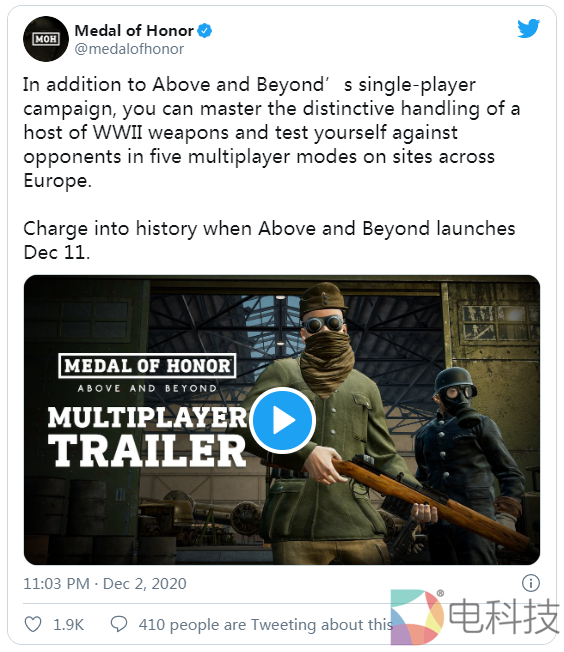Open the @medalofhonor handle link
564x652 pixels.
[x=129, y=49]
